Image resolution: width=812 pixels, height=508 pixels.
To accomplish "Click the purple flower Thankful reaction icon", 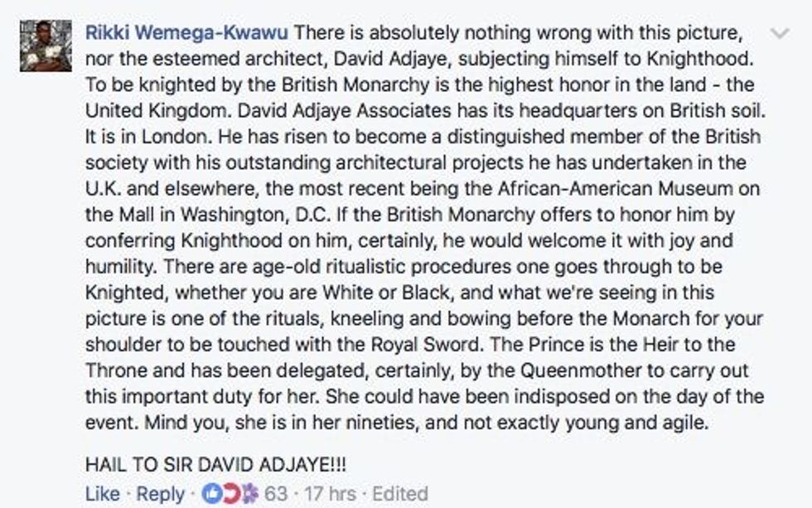I will 249,494.
